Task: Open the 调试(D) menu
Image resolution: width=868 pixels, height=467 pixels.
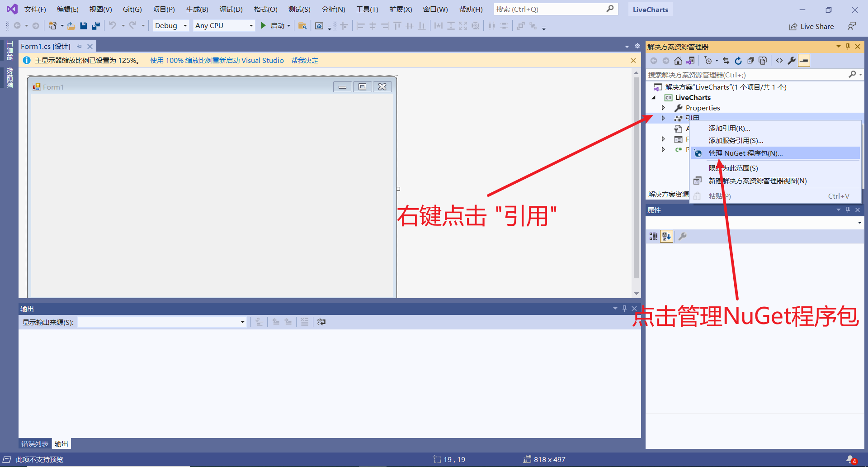Action: click(231, 9)
